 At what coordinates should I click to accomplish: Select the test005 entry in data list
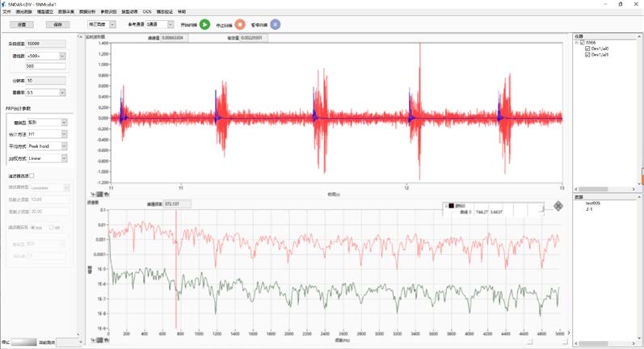595,203
